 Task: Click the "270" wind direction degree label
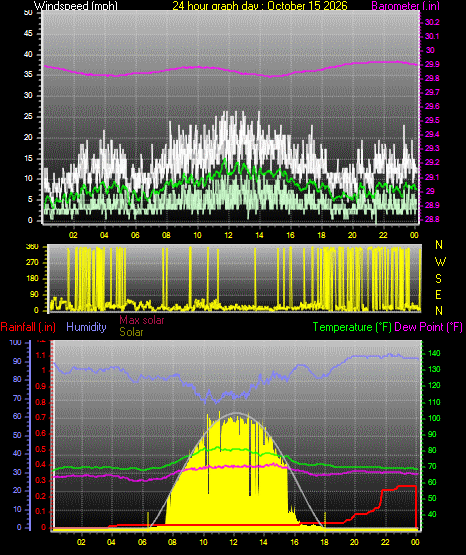click(32, 263)
